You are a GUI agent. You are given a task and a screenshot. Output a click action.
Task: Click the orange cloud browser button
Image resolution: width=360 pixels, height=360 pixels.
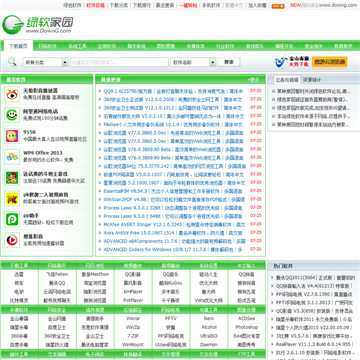point(330,62)
